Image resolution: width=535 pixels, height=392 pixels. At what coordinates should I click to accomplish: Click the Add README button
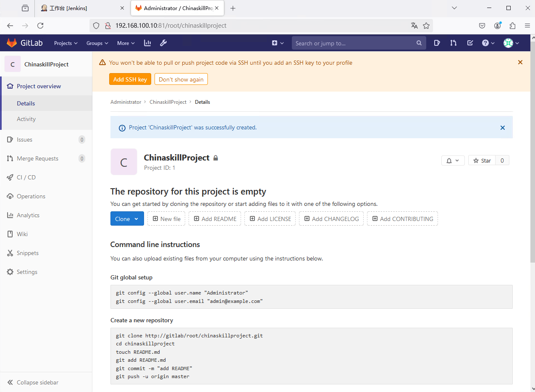click(x=215, y=219)
